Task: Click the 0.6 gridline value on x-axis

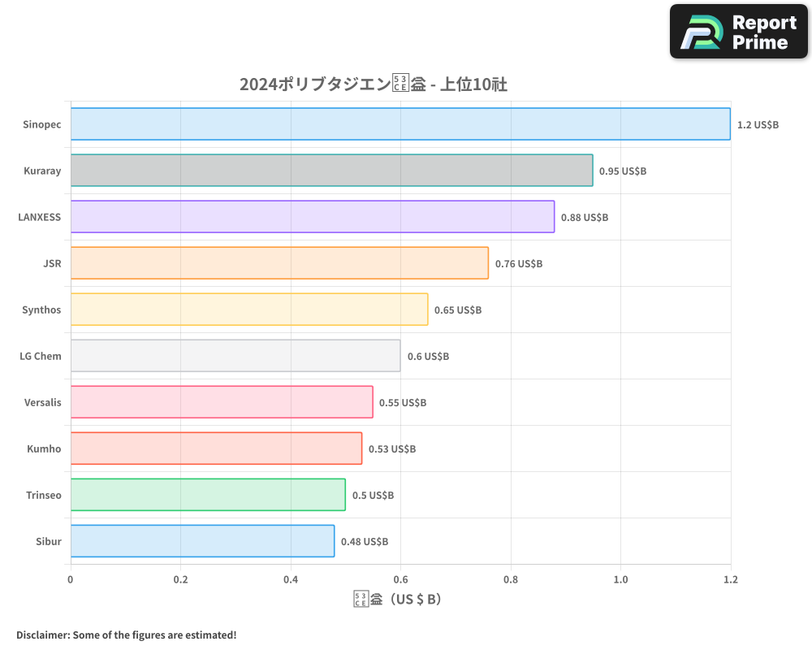Action: (x=400, y=579)
